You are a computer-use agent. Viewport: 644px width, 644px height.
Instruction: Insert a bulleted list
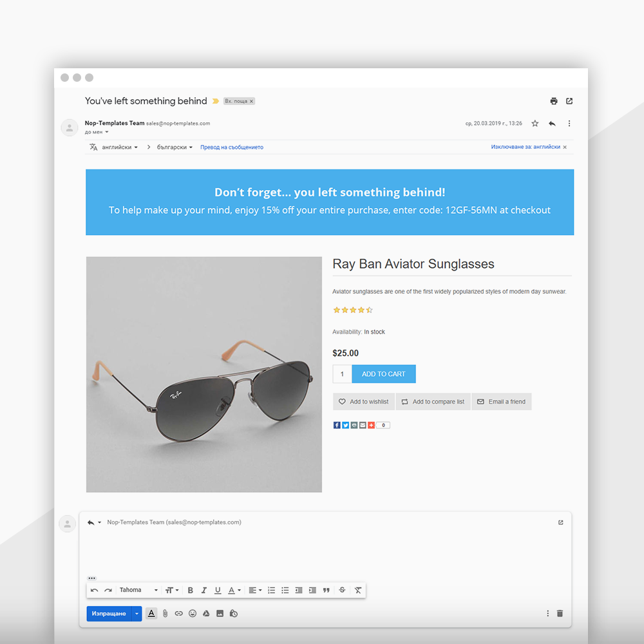[x=285, y=590]
